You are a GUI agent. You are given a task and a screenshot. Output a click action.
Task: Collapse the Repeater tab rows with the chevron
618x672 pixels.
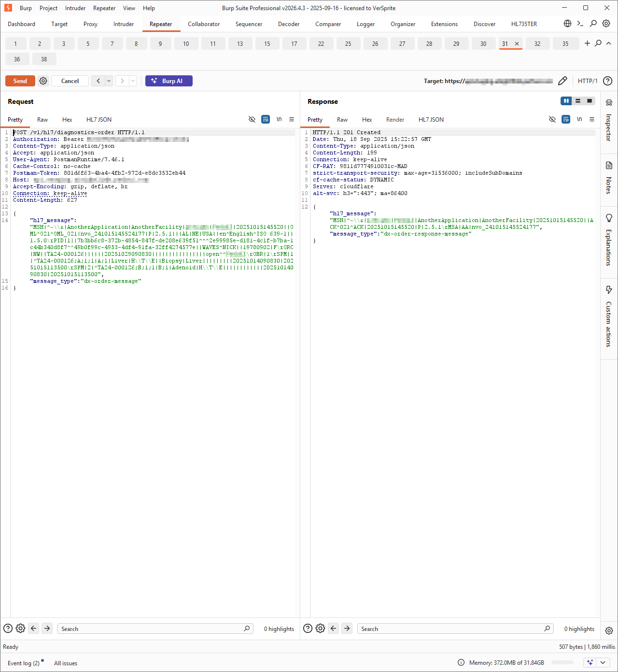click(609, 43)
